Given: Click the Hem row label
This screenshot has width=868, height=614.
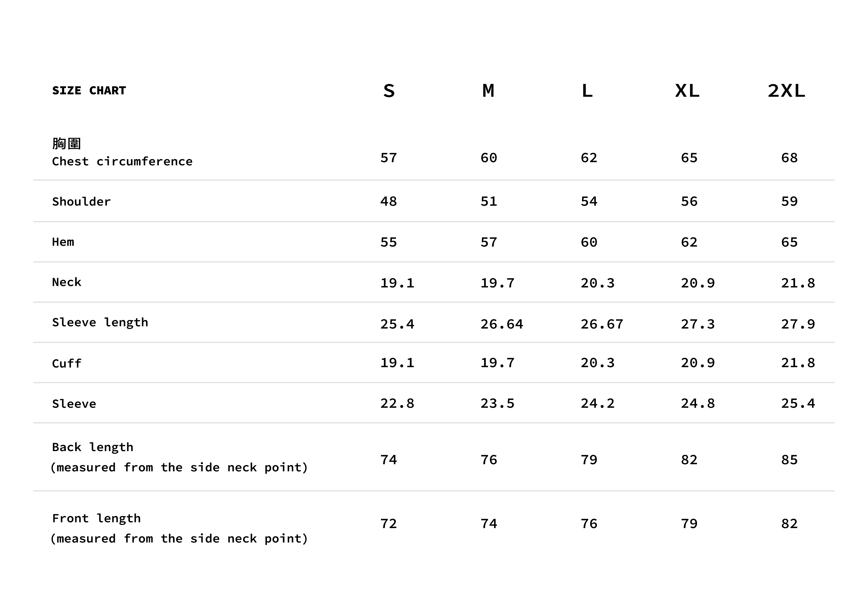Looking at the screenshot, I should tap(63, 242).
